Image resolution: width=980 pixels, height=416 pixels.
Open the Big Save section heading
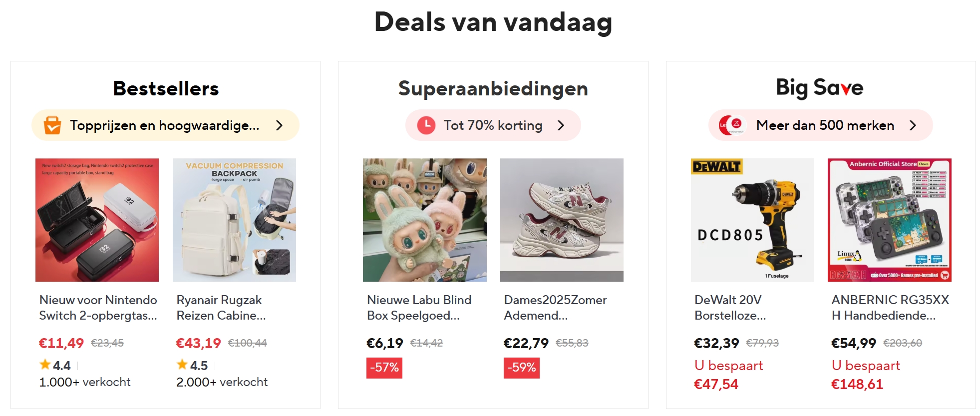coord(819,88)
